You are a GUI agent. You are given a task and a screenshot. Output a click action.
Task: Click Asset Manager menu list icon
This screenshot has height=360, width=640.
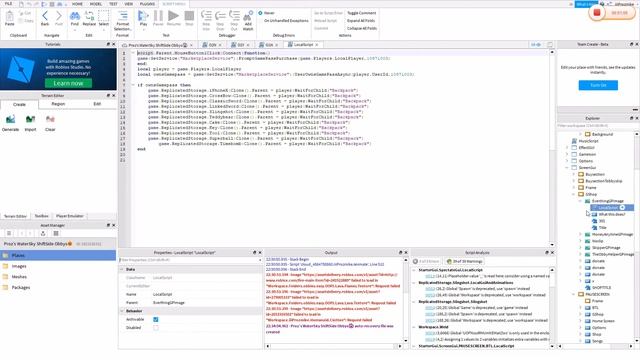click(9, 233)
